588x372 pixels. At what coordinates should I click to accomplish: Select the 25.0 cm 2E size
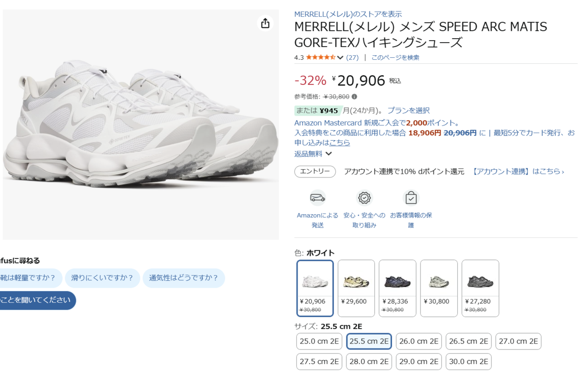pos(319,341)
